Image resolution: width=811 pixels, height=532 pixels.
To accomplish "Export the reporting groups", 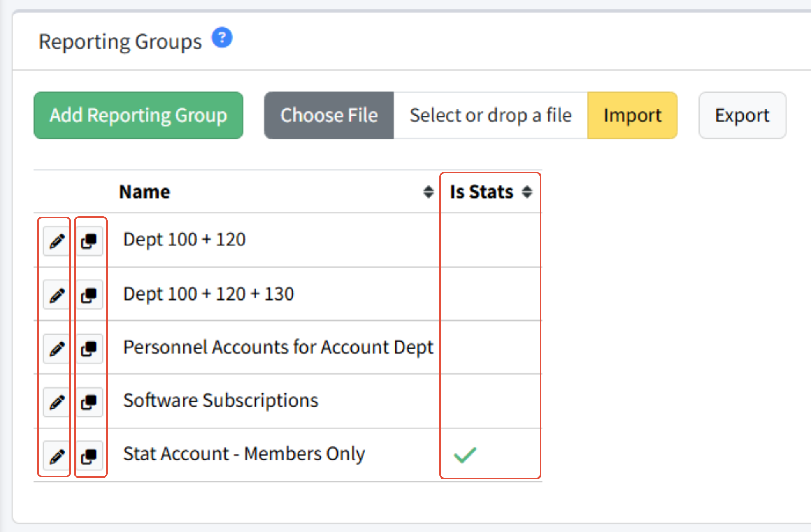I will tap(742, 116).
